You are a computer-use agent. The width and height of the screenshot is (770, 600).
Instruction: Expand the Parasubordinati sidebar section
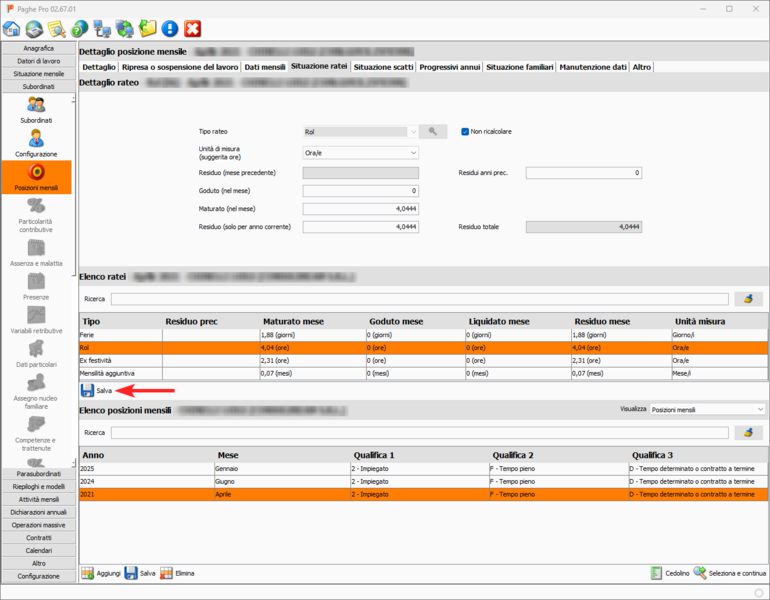[x=38, y=474]
